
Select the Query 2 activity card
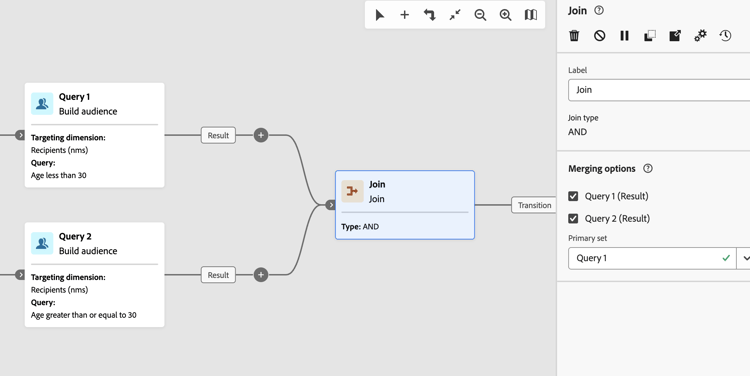click(x=95, y=275)
